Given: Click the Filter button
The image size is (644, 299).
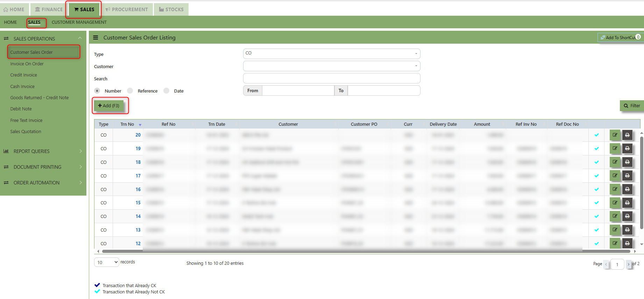Looking at the screenshot, I should (x=632, y=105).
